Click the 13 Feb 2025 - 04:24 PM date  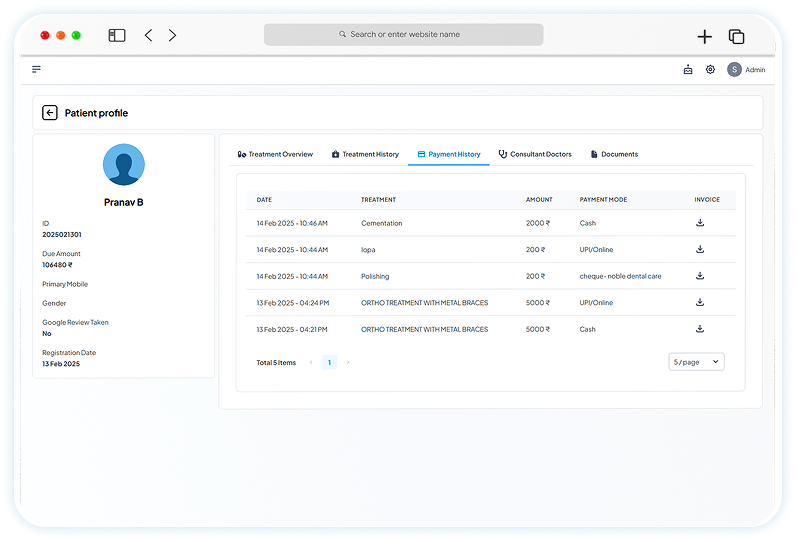coord(293,303)
